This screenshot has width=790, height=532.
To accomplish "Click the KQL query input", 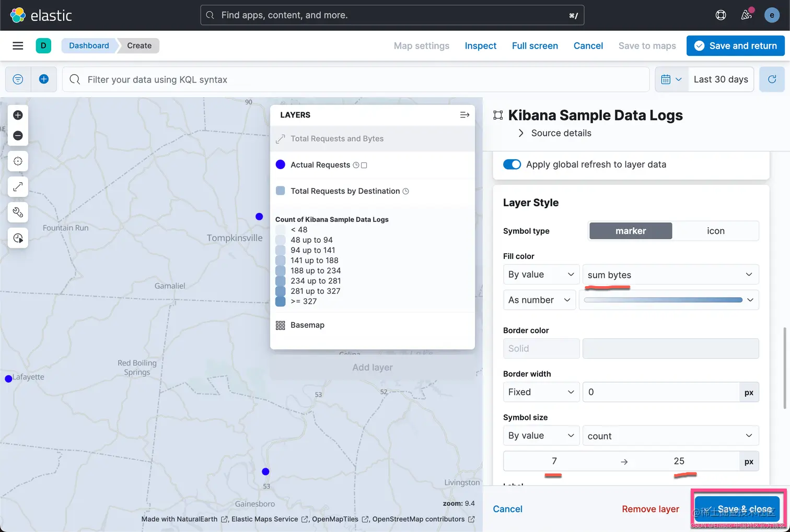I will 355,79.
